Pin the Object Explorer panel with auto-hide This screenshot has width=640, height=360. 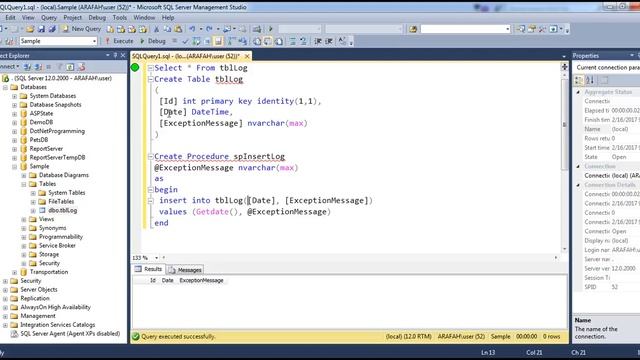coord(115,56)
